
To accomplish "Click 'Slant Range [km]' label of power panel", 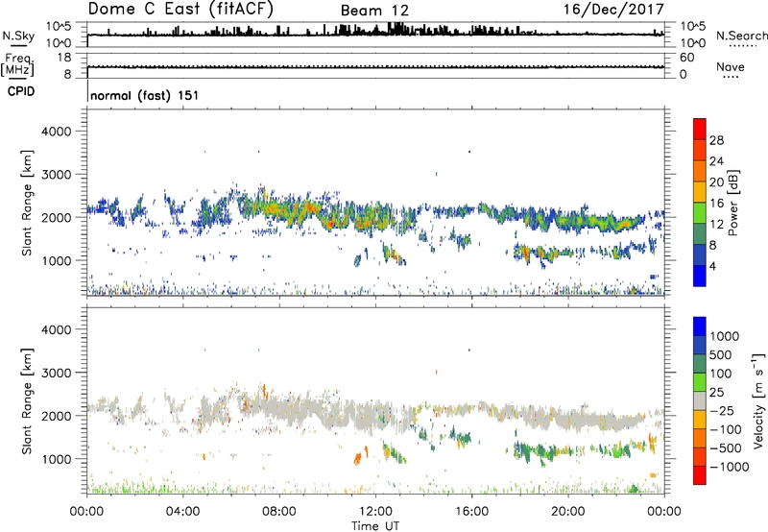I will pyautogui.click(x=27, y=203).
